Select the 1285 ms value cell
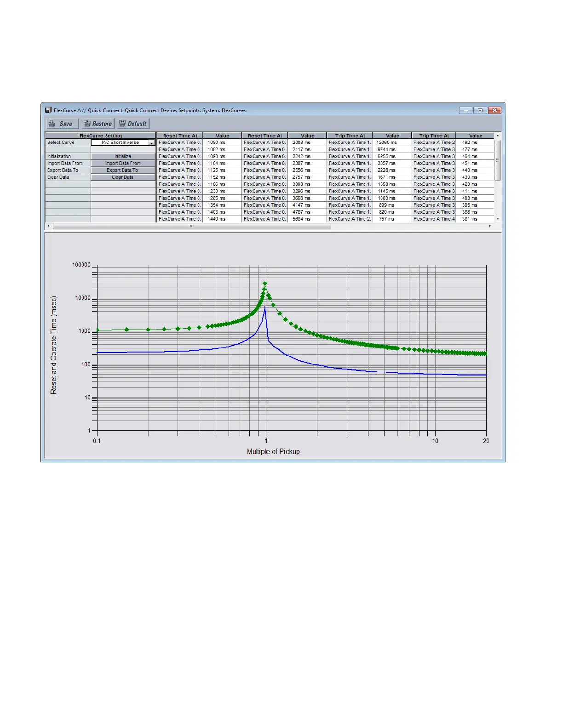Image resolution: width=563 pixels, height=728 pixels. coord(222,198)
